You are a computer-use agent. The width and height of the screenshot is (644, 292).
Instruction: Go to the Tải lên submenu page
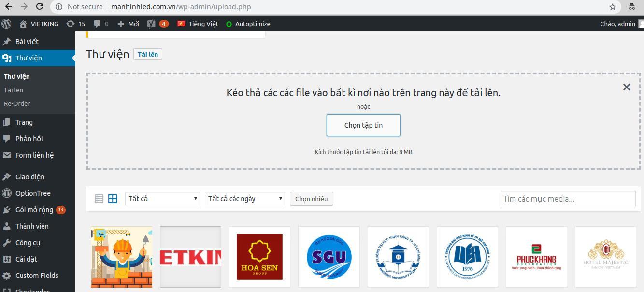[x=14, y=90]
